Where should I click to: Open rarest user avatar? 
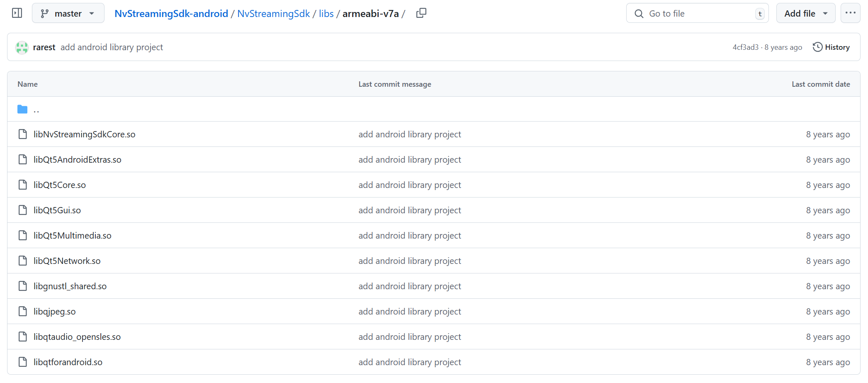(x=22, y=47)
